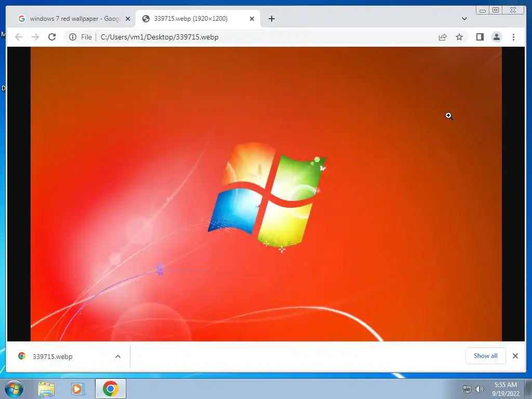532x399 pixels.
Task: Click the address bar file path
Action: pyautogui.click(x=159, y=37)
